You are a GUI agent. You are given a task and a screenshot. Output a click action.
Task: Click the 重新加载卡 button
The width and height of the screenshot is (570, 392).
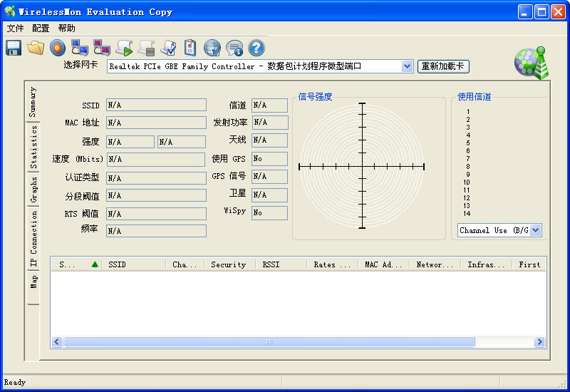point(443,66)
